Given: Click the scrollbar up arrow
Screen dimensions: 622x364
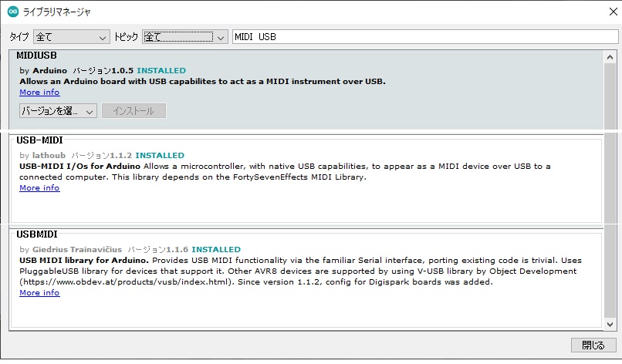Looking at the screenshot, I should point(610,58).
